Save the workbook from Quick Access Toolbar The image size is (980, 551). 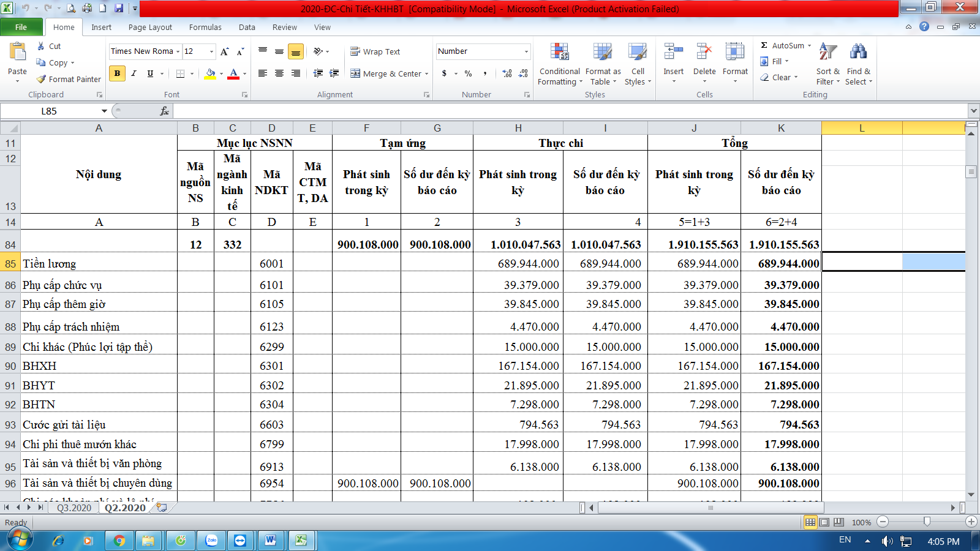click(119, 8)
